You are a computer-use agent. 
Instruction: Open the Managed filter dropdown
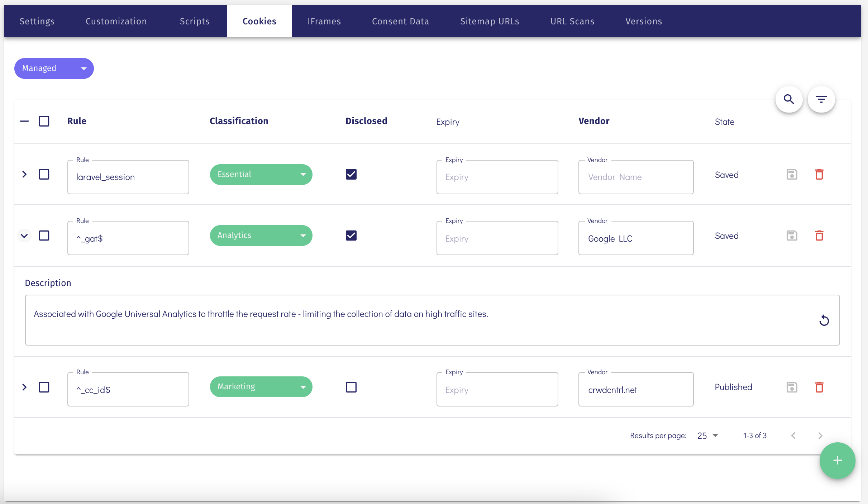point(54,68)
